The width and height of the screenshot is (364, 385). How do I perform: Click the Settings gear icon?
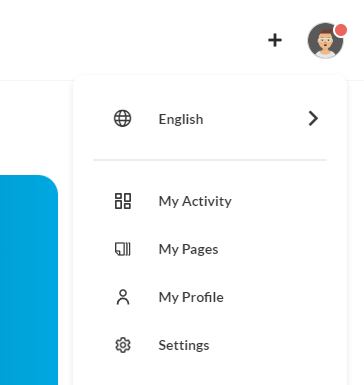[123, 345]
